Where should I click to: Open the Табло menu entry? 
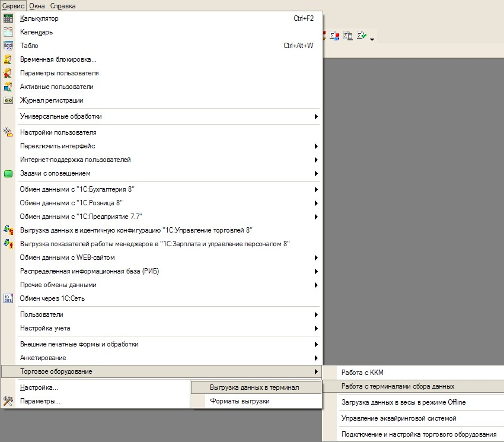point(161,46)
